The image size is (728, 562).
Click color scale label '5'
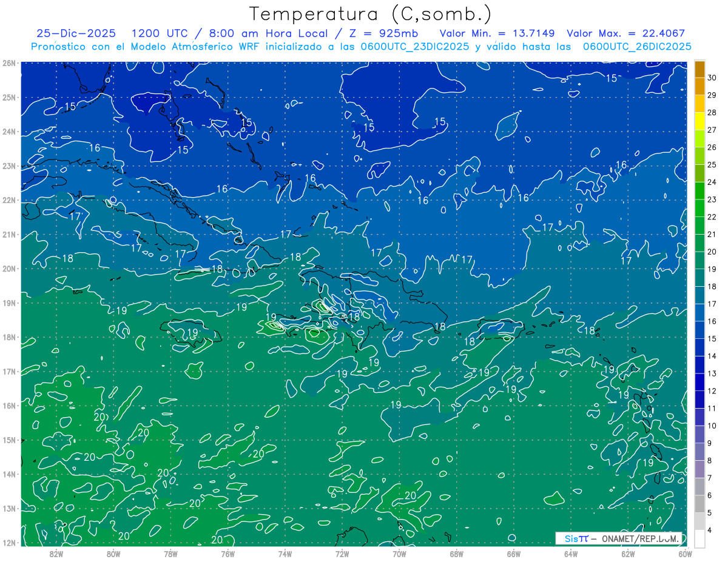click(x=710, y=512)
